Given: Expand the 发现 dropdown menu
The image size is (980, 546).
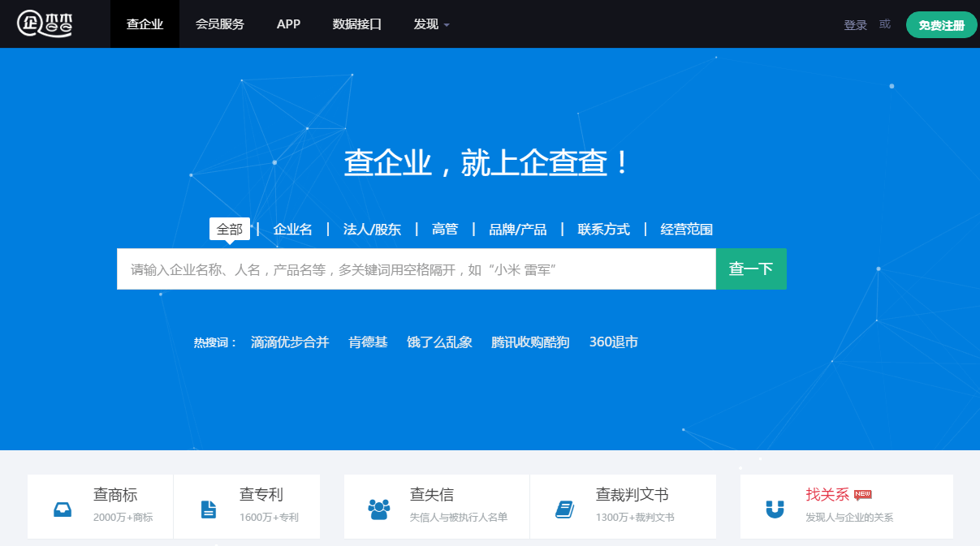Looking at the screenshot, I should coord(430,24).
